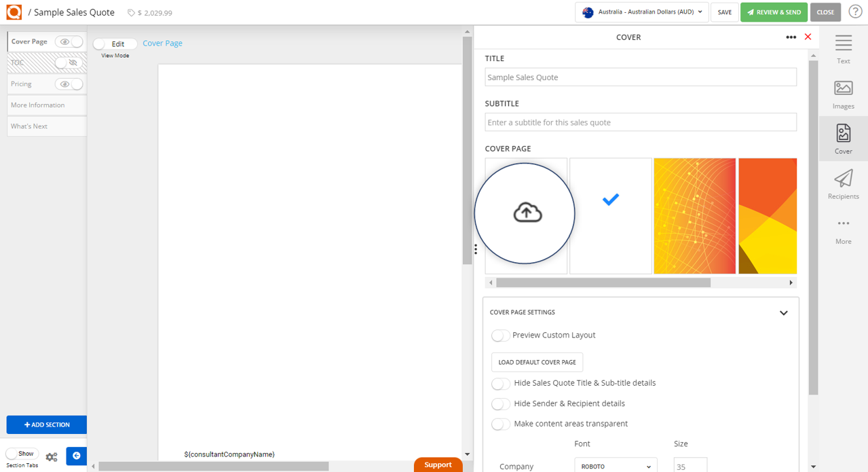Open the three-dot menu in the Cover header

point(791,37)
